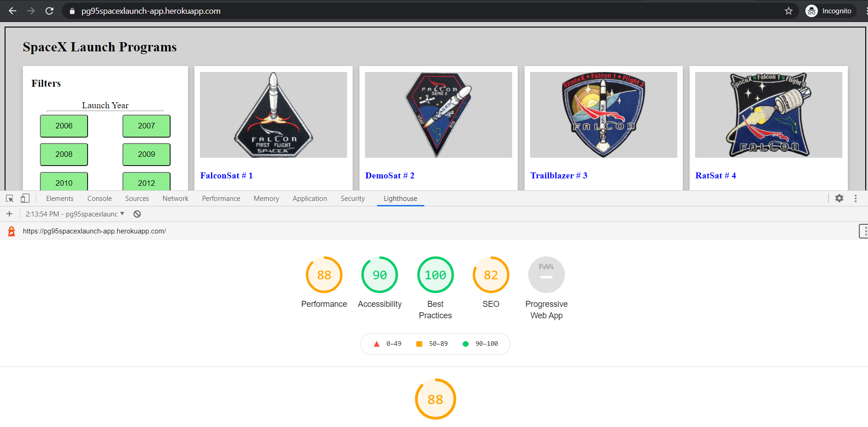
Task: Open the Incognito profile indicator
Action: tap(830, 11)
